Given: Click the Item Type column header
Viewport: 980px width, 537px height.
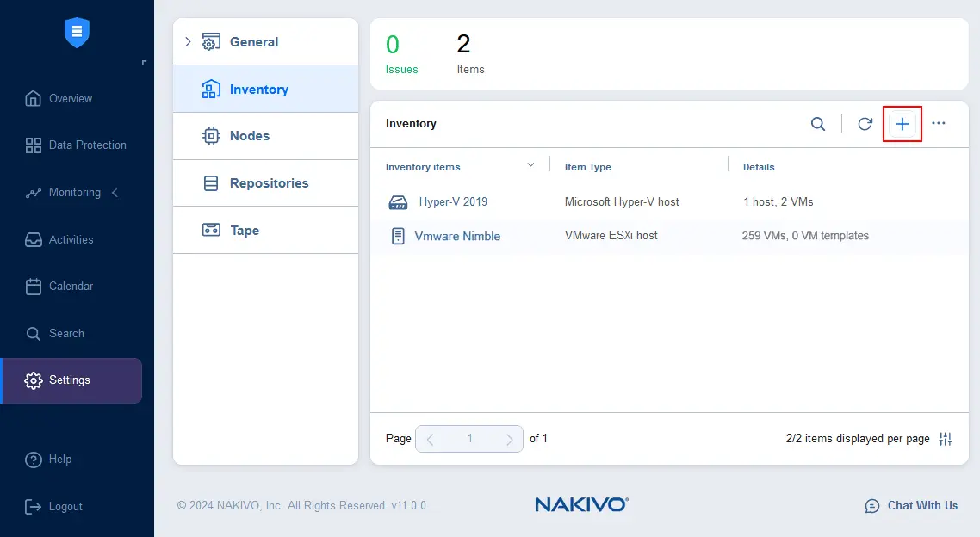Looking at the screenshot, I should 588,167.
